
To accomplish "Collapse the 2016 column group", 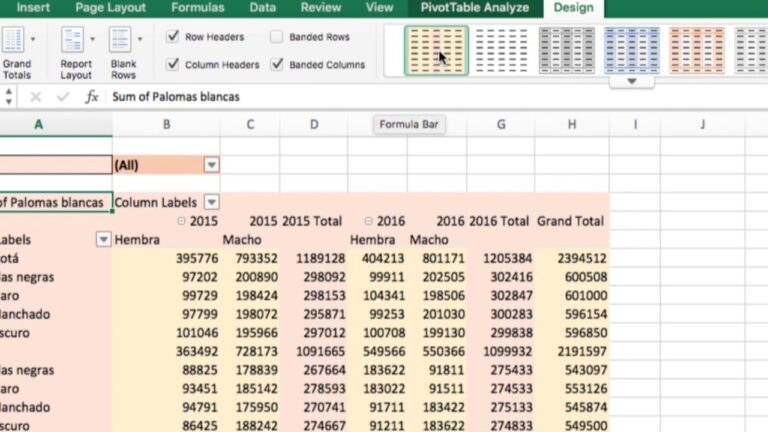I will pyautogui.click(x=368, y=221).
